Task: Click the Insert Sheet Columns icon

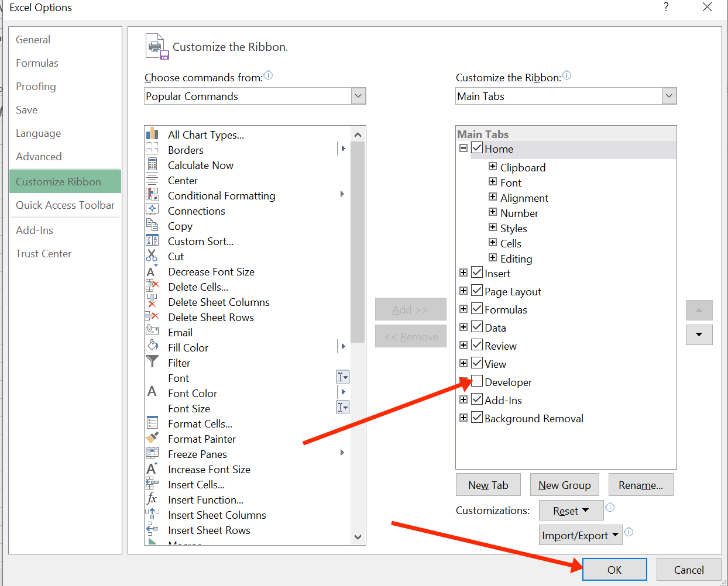Action: (152, 514)
